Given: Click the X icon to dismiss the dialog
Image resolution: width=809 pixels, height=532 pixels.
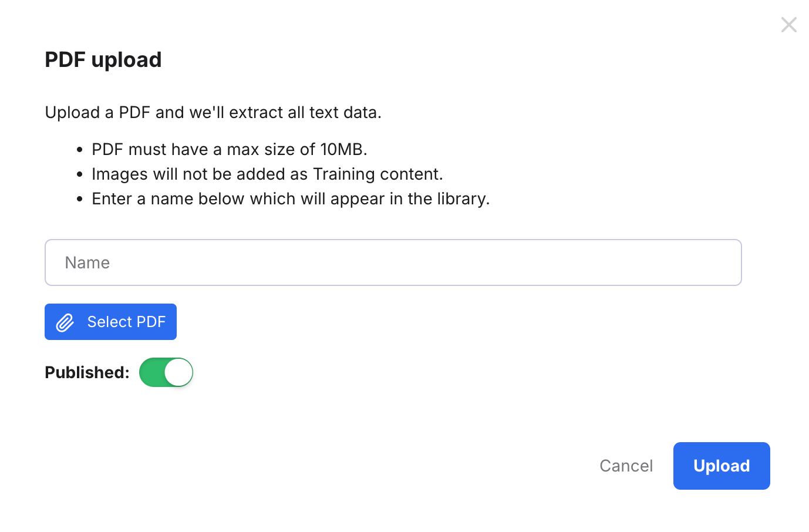Looking at the screenshot, I should pyautogui.click(x=788, y=25).
